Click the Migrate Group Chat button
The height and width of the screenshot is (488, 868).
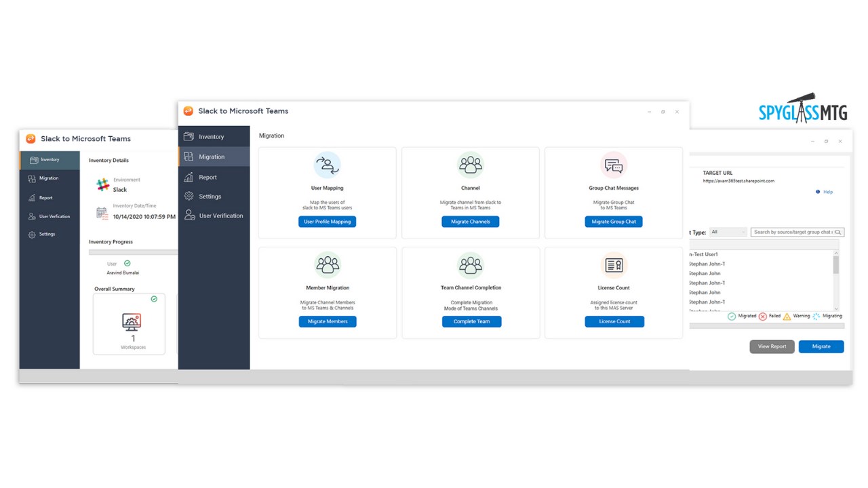click(x=614, y=222)
